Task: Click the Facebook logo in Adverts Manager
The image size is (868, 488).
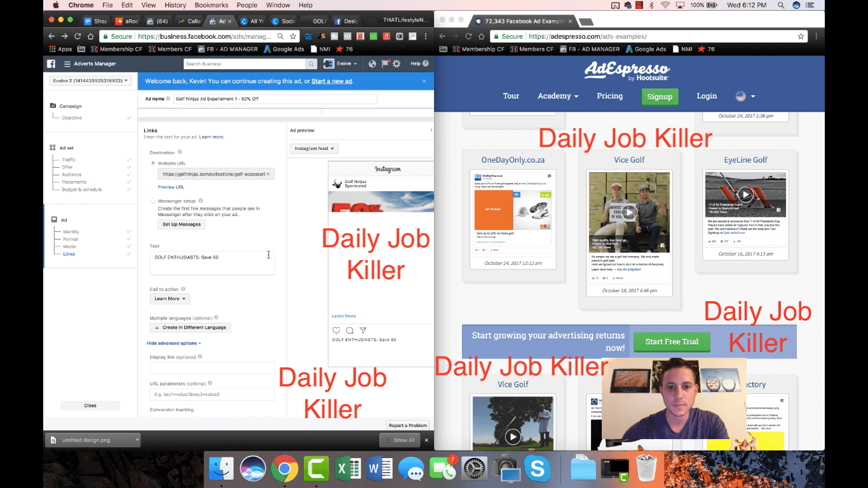Action: tap(51, 64)
